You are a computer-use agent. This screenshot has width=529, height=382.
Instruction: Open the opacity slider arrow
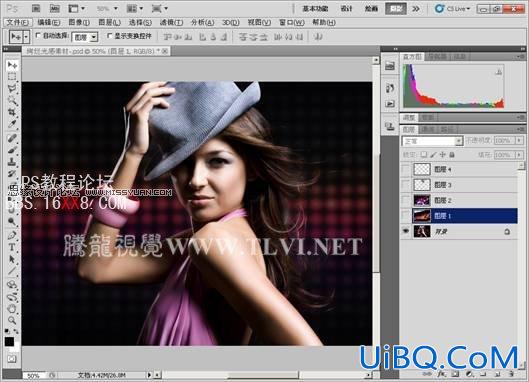pyautogui.click(x=519, y=140)
